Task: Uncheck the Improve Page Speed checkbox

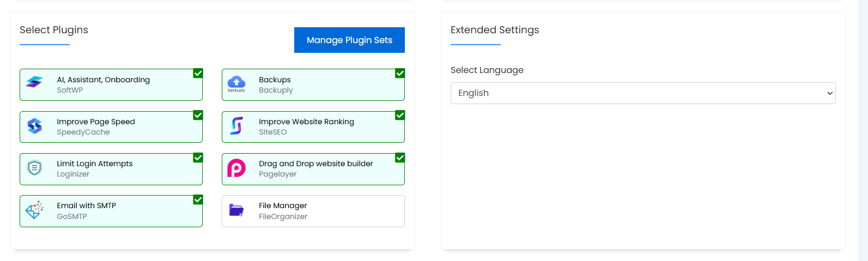Action: click(x=198, y=115)
